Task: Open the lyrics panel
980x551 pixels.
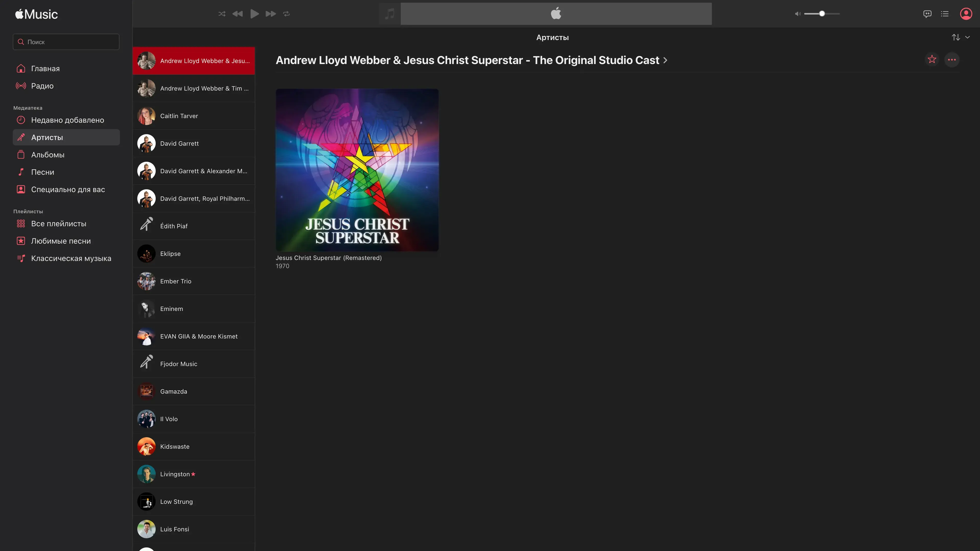Action: (927, 14)
